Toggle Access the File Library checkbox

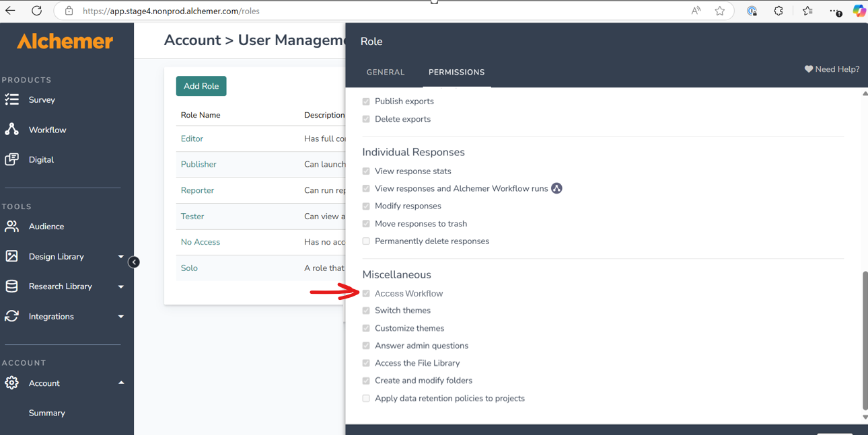[366, 363]
